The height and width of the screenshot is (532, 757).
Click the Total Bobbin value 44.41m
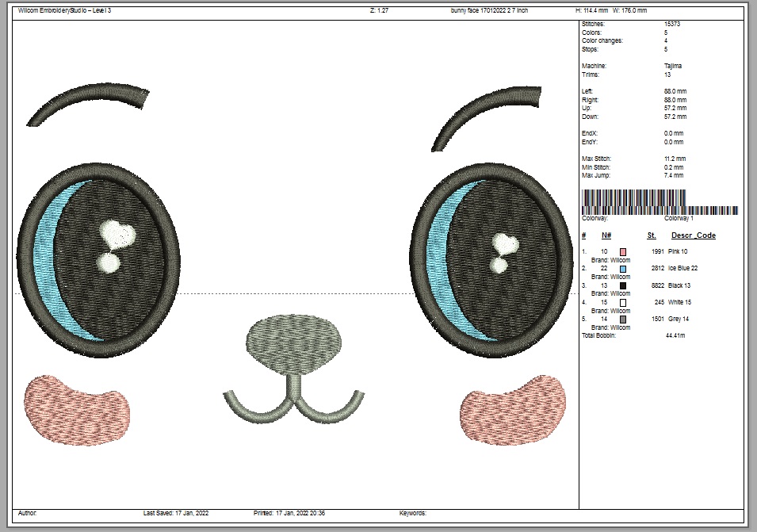pyautogui.click(x=675, y=336)
